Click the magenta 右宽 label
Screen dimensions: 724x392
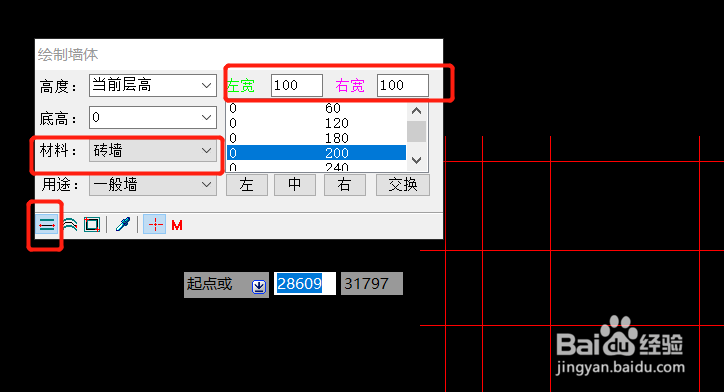pos(350,86)
